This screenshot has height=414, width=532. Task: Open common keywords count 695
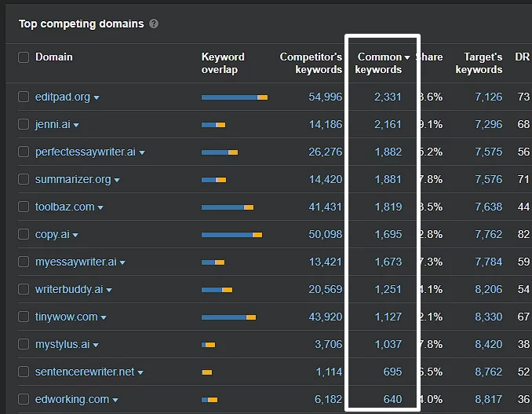click(392, 372)
